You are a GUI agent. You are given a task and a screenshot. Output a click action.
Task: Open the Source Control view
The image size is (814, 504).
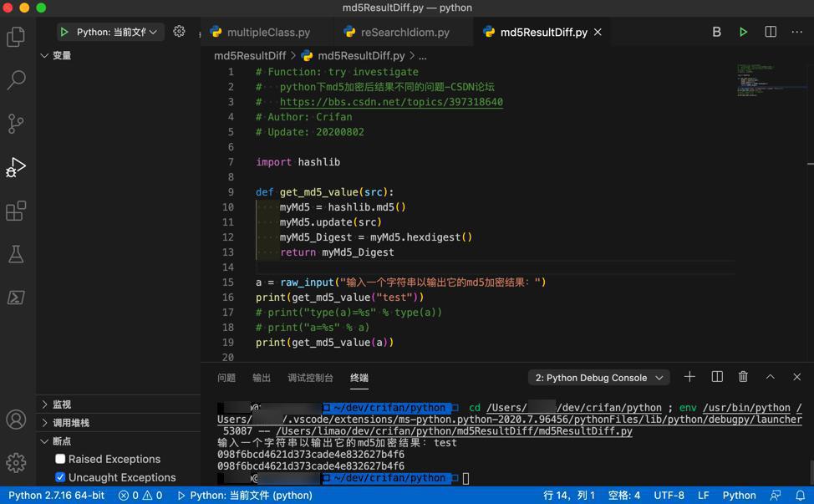[x=16, y=124]
